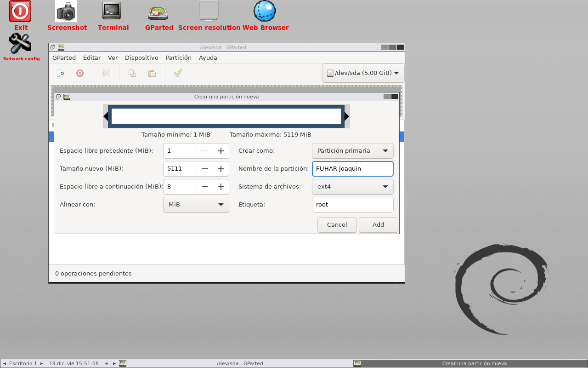Click the green checkmark apply toolbar icon

pyautogui.click(x=178, y=73)
